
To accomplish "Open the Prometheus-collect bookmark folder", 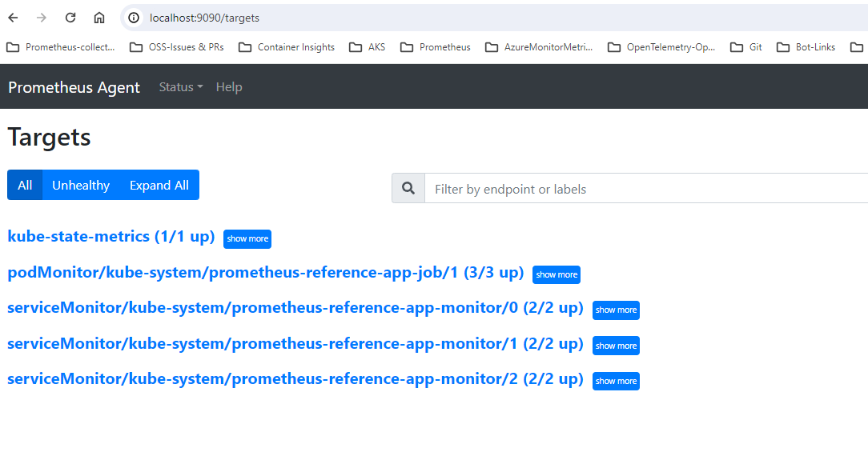I will 60,47.
